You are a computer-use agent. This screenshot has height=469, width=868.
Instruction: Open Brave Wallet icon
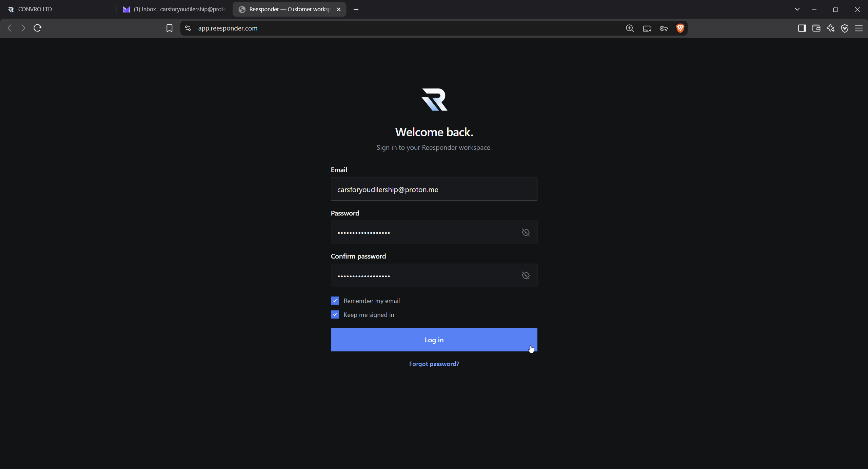(x=816, y=28)
